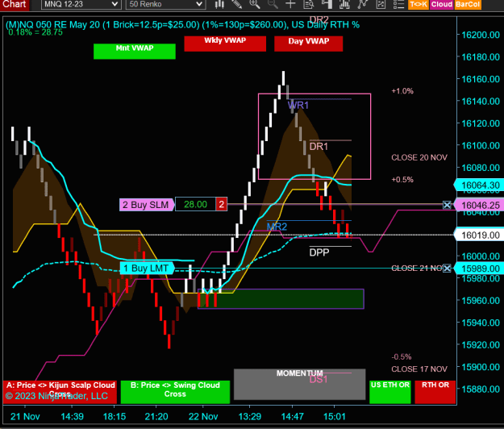Click the DPP pivot label
Viewport: 504px width, 429px height.
319,252
